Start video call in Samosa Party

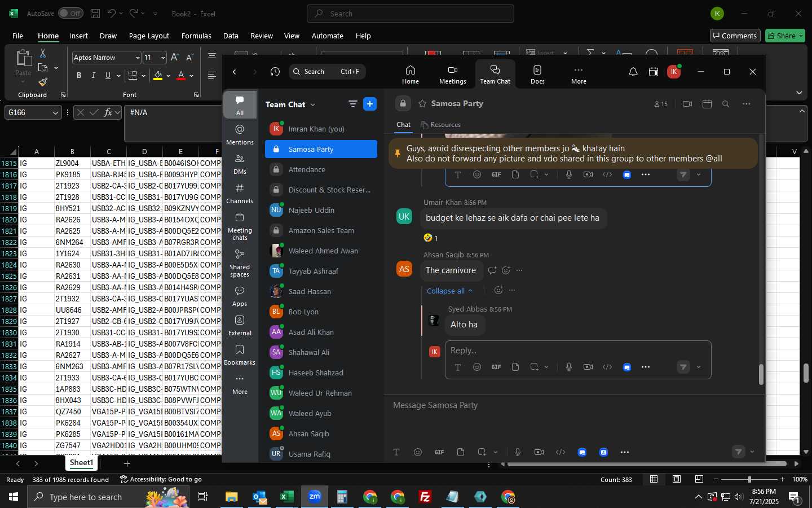(687, 104)
